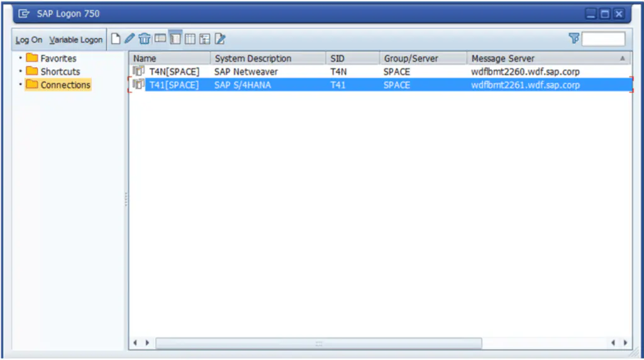Click the SAP S/4HANA description cell

[x=243, y=85]
